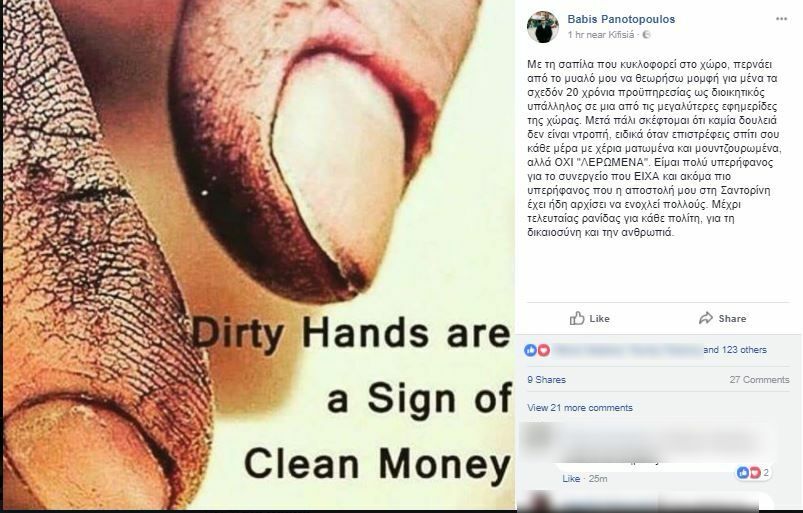This screenshot has height=513, width=803.
Task: Click the thumbs-up Like icon under the post
Action: pyautogui.click(x=577, y=318)
